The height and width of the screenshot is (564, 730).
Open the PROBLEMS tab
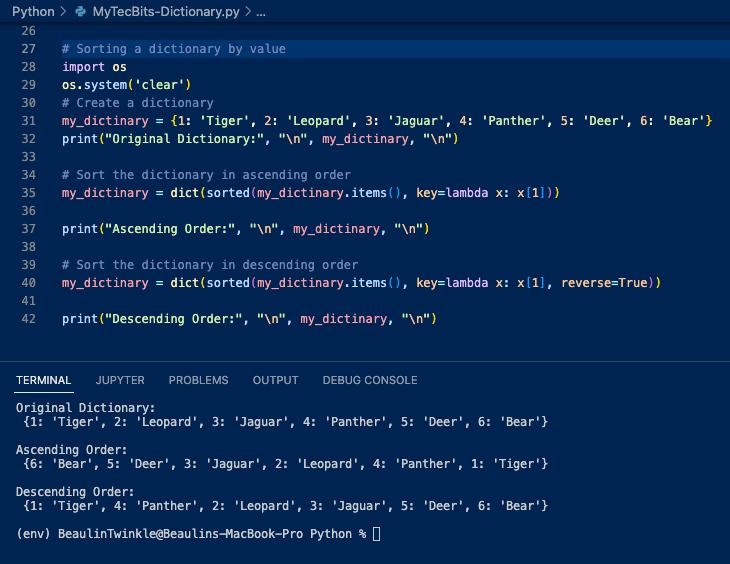(198, 380)
